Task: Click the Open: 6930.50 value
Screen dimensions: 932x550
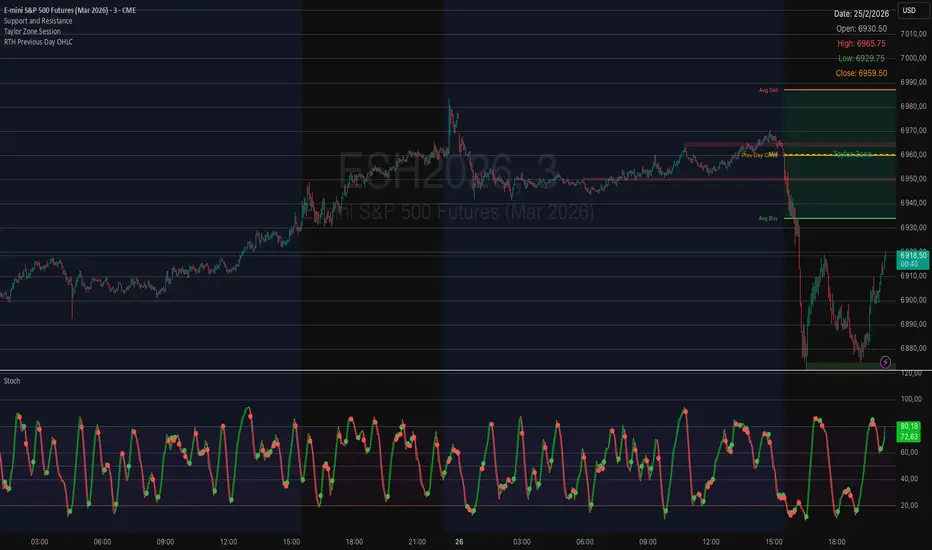Action: [x=861, y=29]
